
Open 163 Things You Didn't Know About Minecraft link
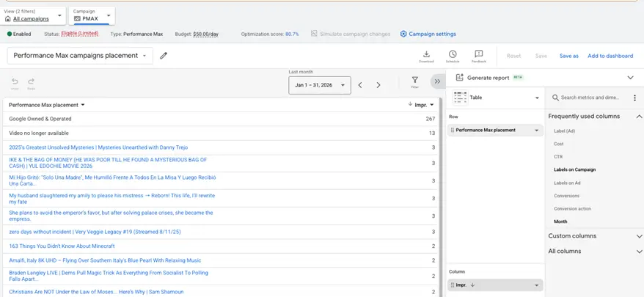click(x=62, y=246)
